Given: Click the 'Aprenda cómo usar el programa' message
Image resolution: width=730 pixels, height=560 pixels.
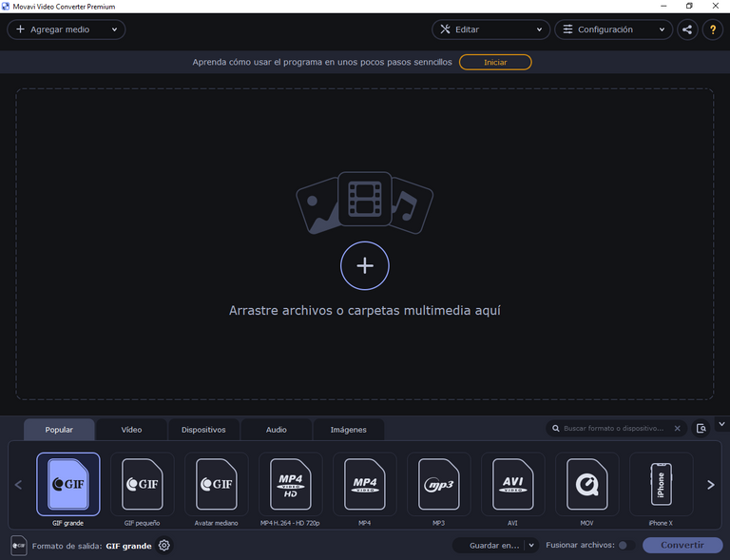Looking at the screenshot, I should pyautogui.click(x=322, y=63).
